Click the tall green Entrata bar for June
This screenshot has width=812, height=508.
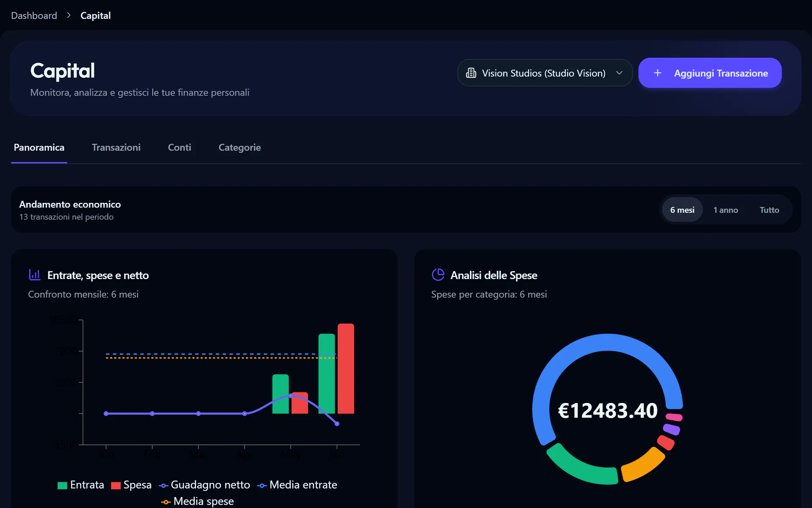click(x=326, y=373)
